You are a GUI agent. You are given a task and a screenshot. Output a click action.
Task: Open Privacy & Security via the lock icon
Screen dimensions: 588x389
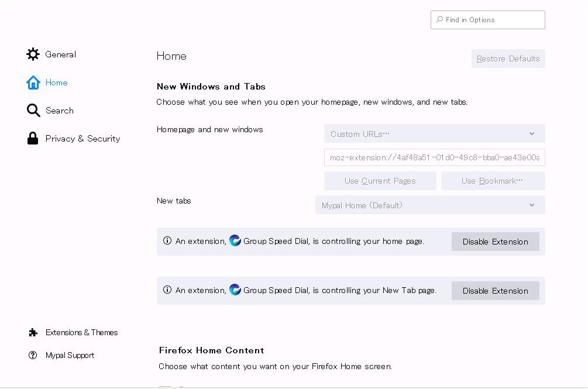pyautogui.click(x=33, y=138)
